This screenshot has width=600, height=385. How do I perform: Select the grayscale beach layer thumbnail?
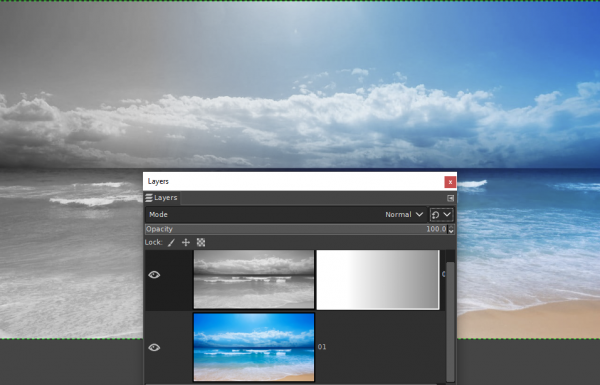pos(254,279)
